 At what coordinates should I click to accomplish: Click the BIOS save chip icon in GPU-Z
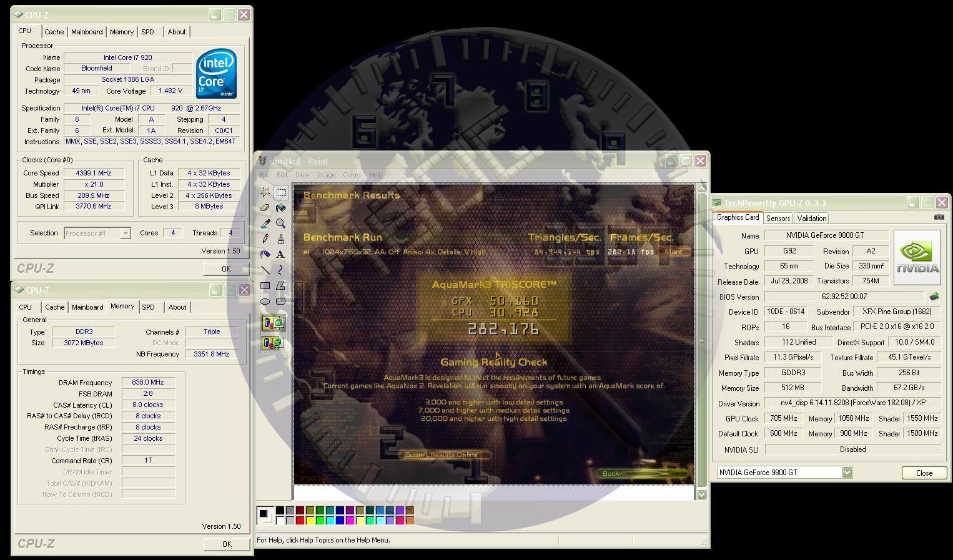(934, 297)
